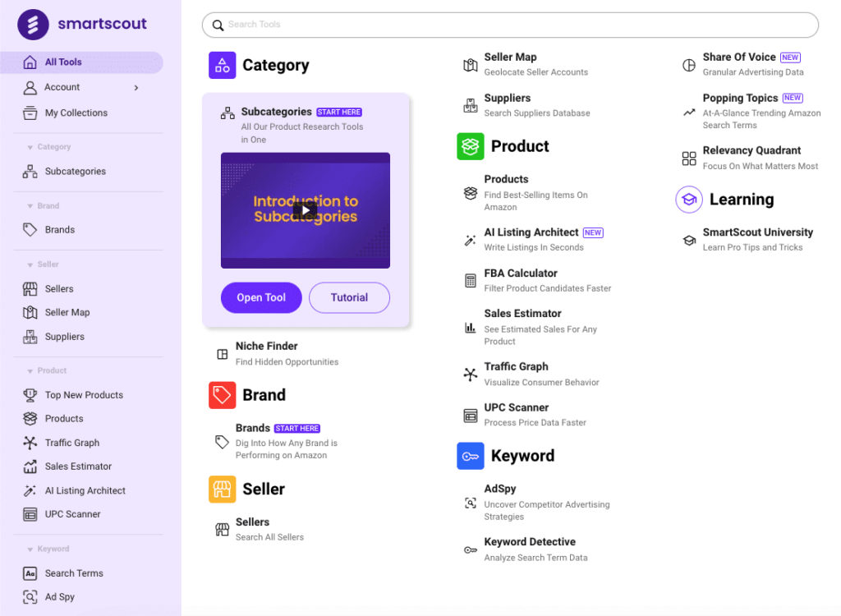Click the sidebar Seller Map icon

pyautogui.click(x=30, y=312)
